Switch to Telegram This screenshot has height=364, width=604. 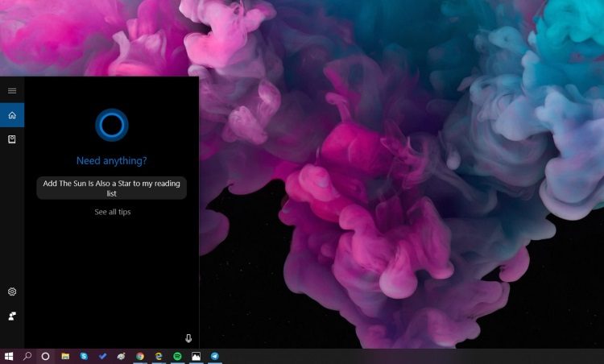tap(214, 356)
